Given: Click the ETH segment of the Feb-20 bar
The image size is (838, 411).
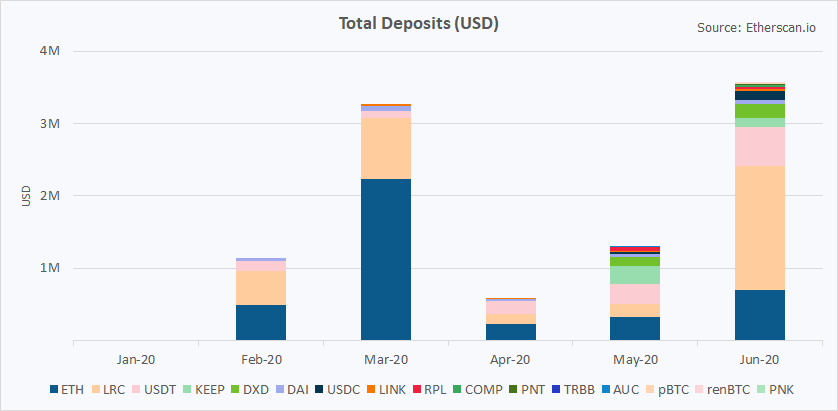Looking at the screenshot, I should point(260,322).
